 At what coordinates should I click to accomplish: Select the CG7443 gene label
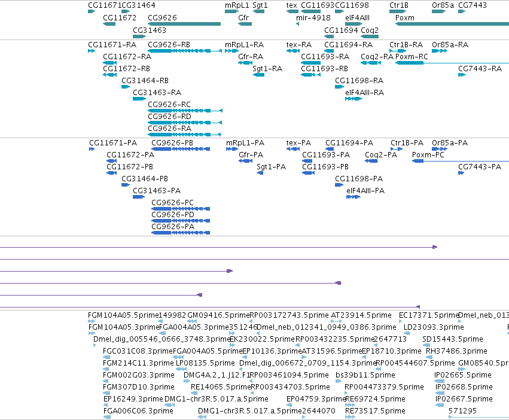(473, 5)
